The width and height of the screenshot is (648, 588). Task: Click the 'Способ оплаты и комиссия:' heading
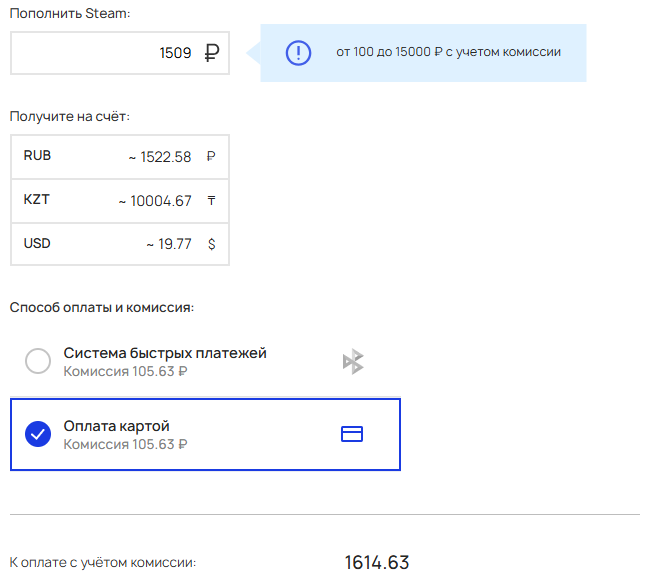point(102,308)
